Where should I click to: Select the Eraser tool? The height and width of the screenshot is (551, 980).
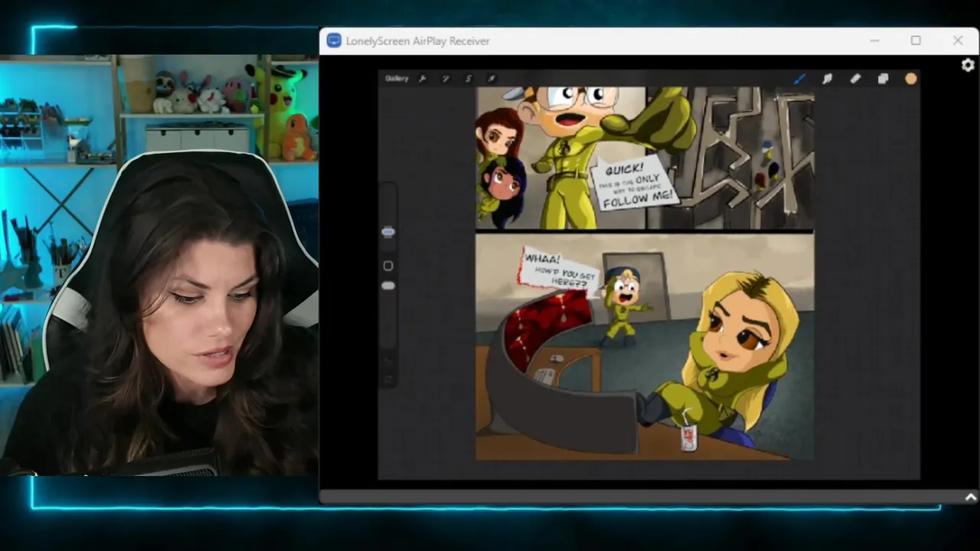855,78
